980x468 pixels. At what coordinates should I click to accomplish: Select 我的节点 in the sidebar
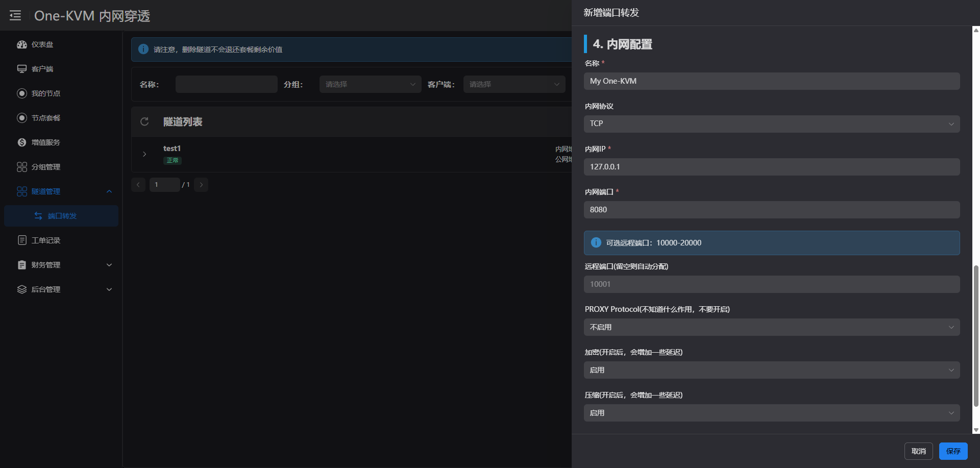pos(45,93)
